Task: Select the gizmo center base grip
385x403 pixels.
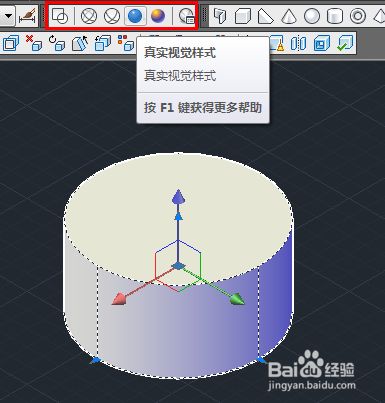Action: coord(179,266)
